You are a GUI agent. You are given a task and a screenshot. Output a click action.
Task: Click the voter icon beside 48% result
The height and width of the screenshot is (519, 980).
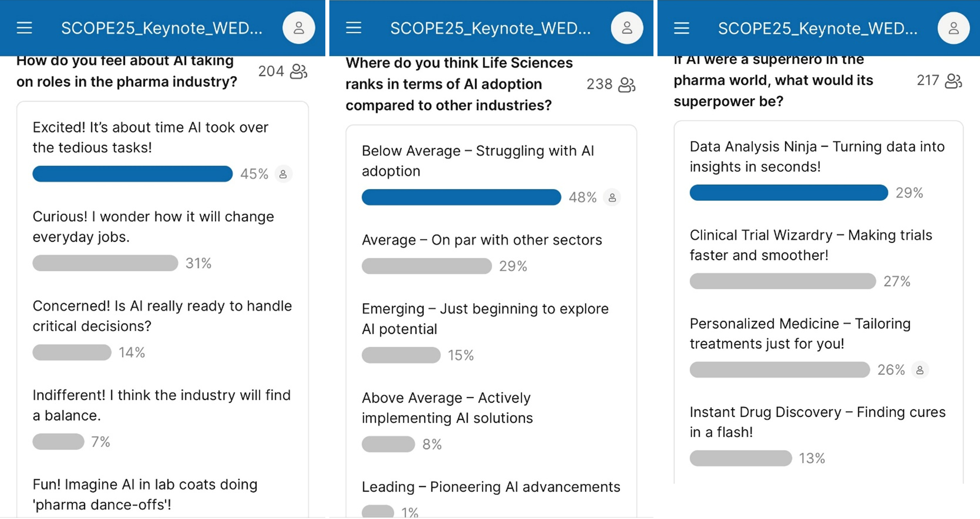click(x=612, y=198)
